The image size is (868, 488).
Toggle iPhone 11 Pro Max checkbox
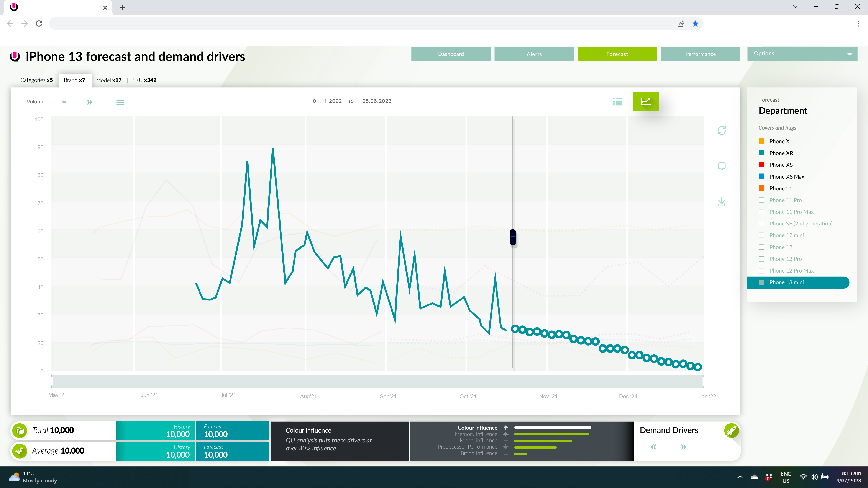[761, 212]
